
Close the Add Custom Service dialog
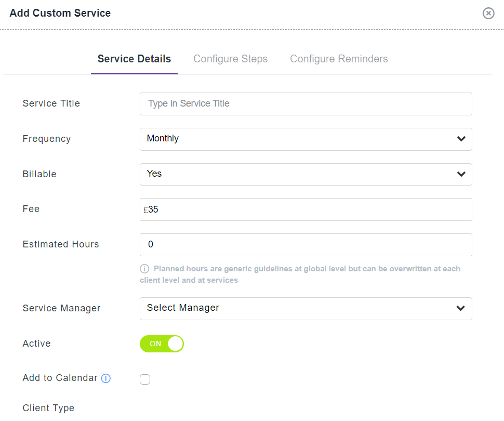(x=488, y=13)
